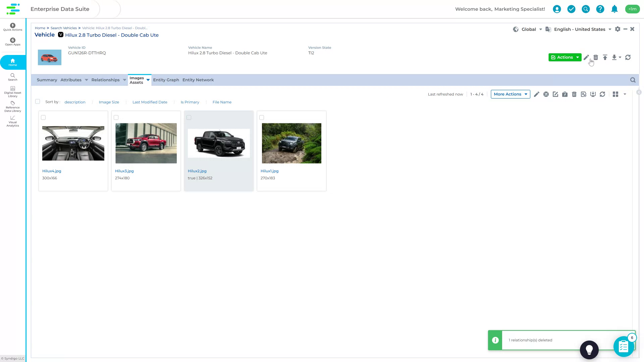Open the Hilux3.jpg file link
This screenshot has width=644, height=362.
tap(124, 171)
